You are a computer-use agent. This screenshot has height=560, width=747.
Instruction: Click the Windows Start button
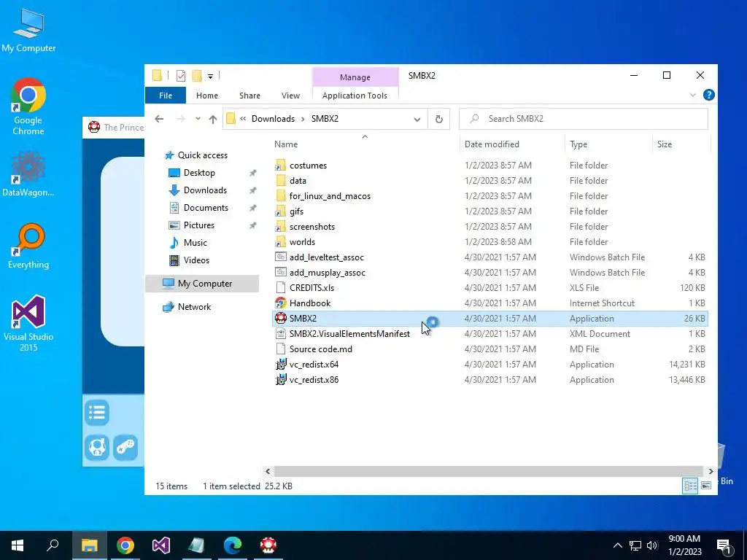pos(18,545)
